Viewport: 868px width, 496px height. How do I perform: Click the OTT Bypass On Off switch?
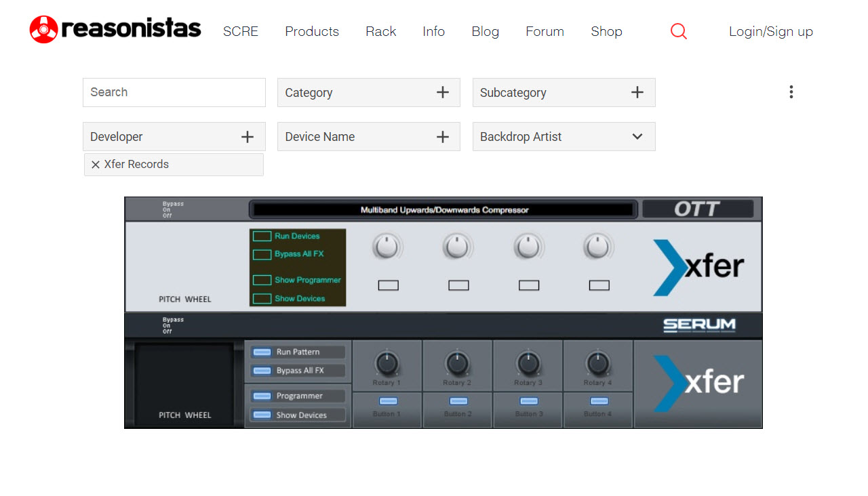coord(173,209)
